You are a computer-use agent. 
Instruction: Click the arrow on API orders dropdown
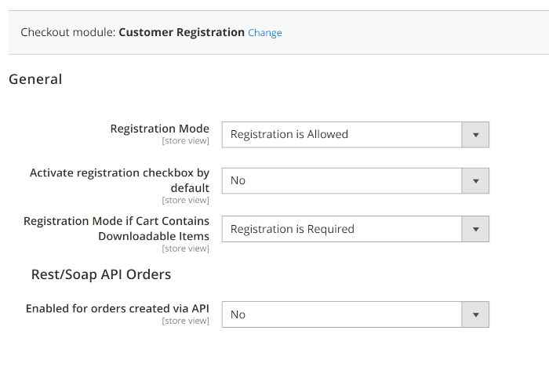[475, 314]
